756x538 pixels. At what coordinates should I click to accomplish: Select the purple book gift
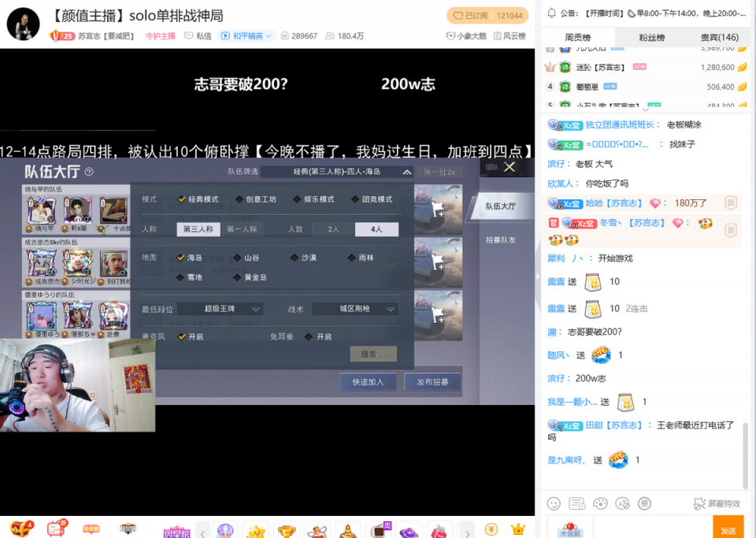(x=408, y=532)
